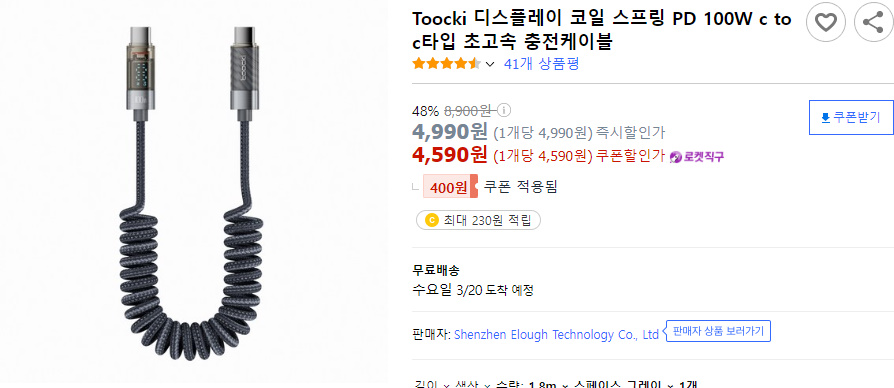Open the 41개 상품평 reviews link
Image resolution: width=894 pixels, height=388 pixels.
(542, 64)
